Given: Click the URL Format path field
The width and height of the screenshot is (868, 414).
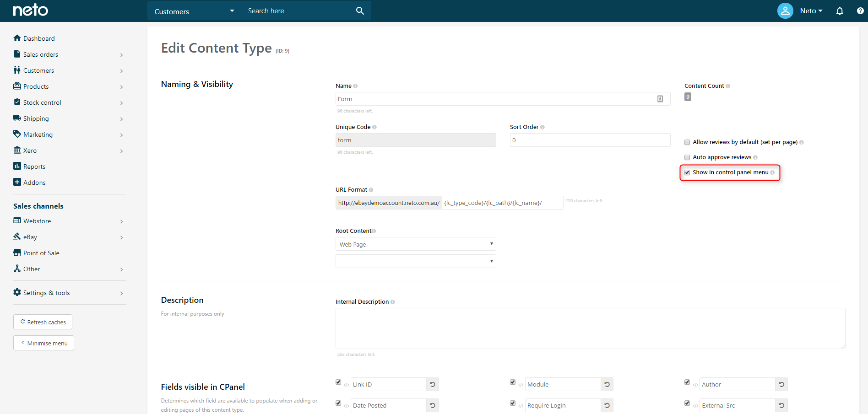Looking at the screenshot, I should click(502, 203).
